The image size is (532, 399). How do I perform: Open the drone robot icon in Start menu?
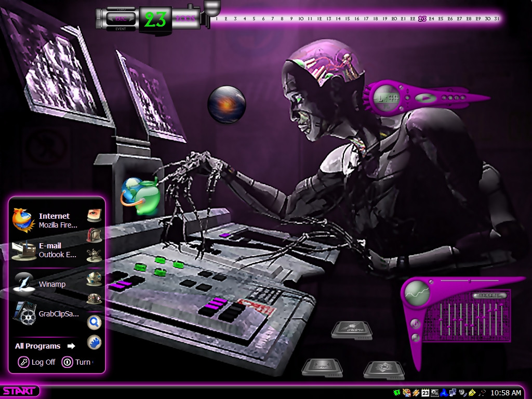[x=94, y=255]
